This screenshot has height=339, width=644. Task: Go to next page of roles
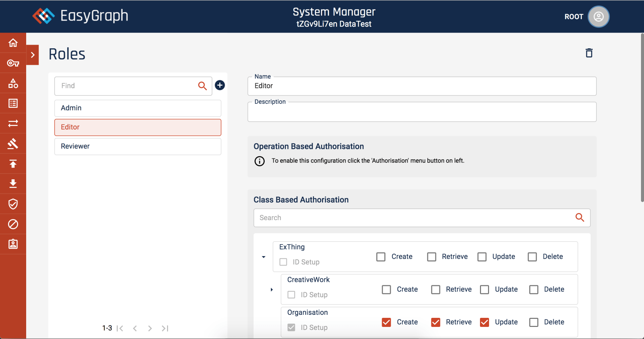click(150, 328)
